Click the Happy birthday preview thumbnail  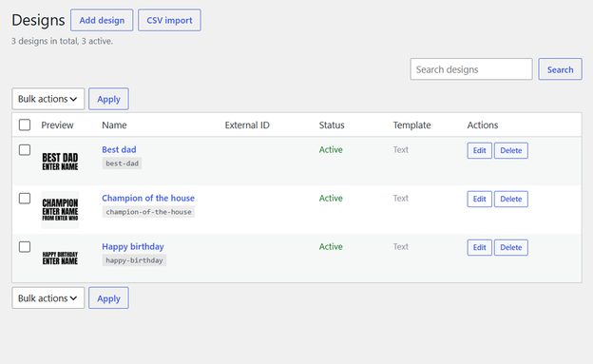60,259
